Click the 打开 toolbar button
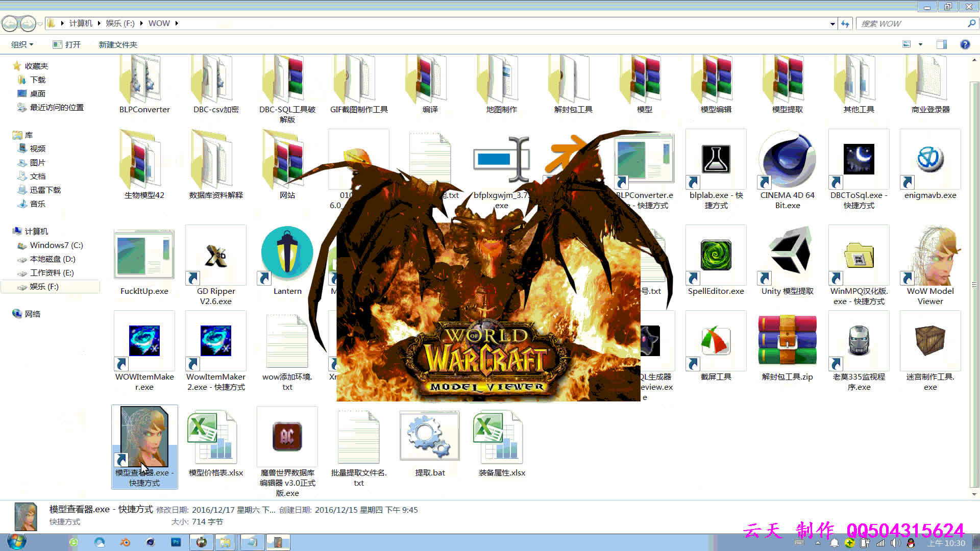Viewport: 980px width, 551px height. click(x=67, y=45)
